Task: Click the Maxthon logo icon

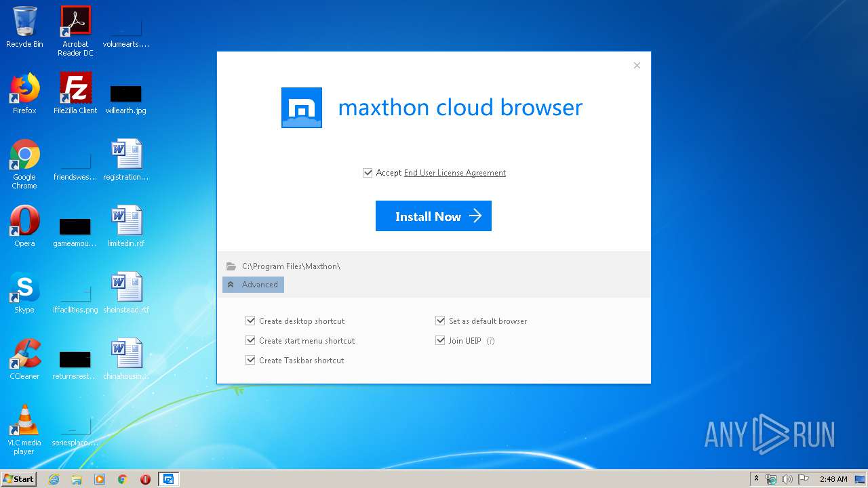Action: pyautogui.click(x=302, y=108)
